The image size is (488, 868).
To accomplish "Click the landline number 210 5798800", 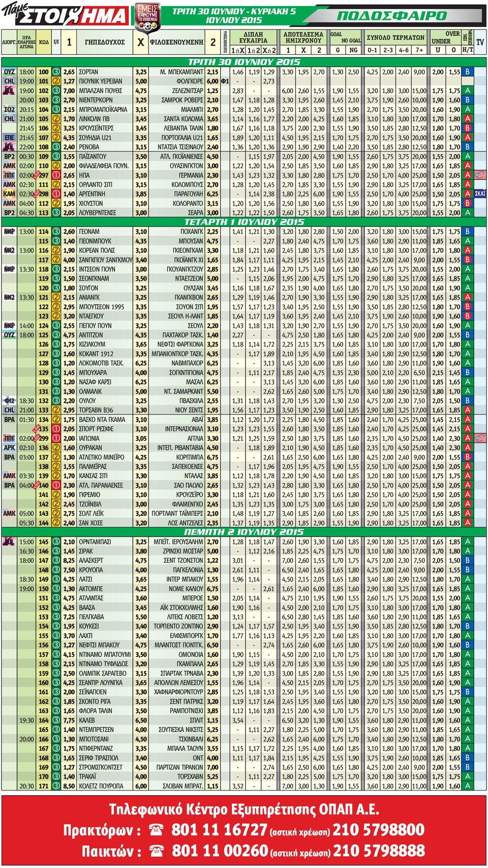I will 378,830.
